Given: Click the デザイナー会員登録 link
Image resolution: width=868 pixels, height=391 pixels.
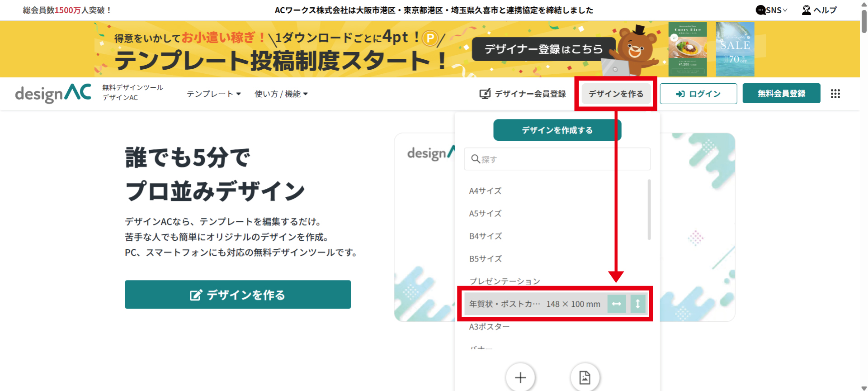Looking at the screenshot, I should click(523, 94).
